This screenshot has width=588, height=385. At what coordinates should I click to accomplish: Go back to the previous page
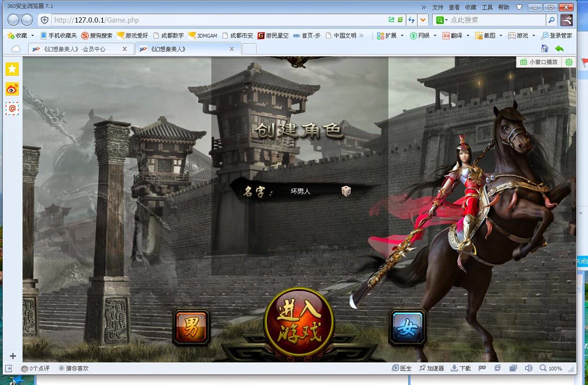pyautogui.click(x=14, y=20)
